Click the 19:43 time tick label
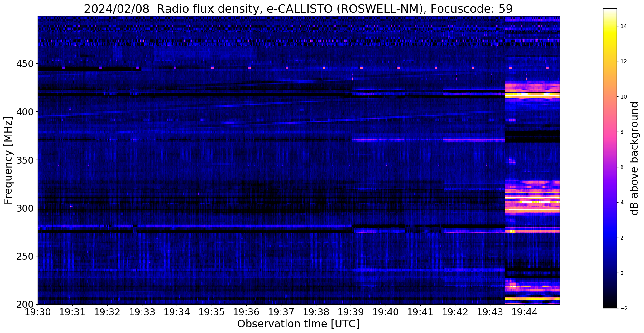The height and width of the screenshot is (333, 644). [490, 312]
